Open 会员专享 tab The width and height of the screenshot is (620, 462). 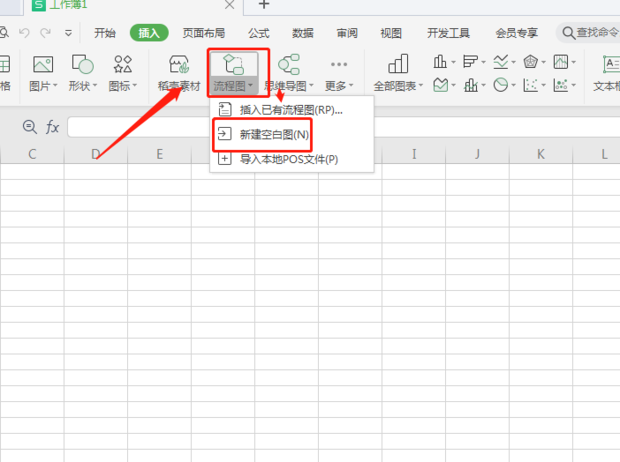coord(516,33)
